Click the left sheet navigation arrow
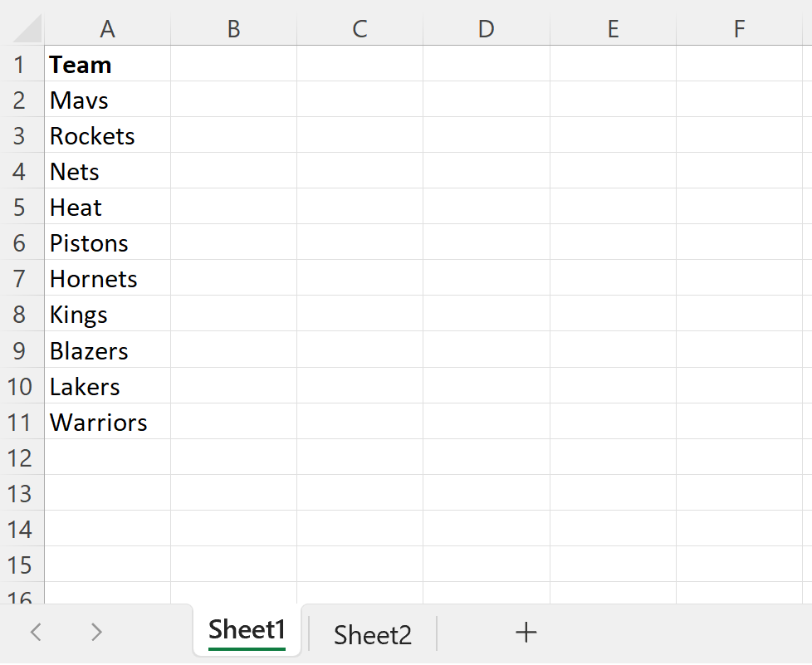Viewport: 812px width, 665px height. pos(35,633)
